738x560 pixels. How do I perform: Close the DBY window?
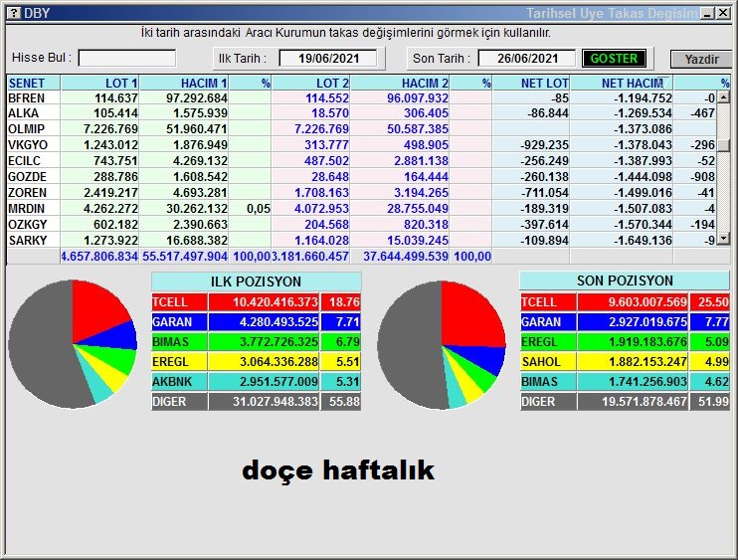coord(723,13)
